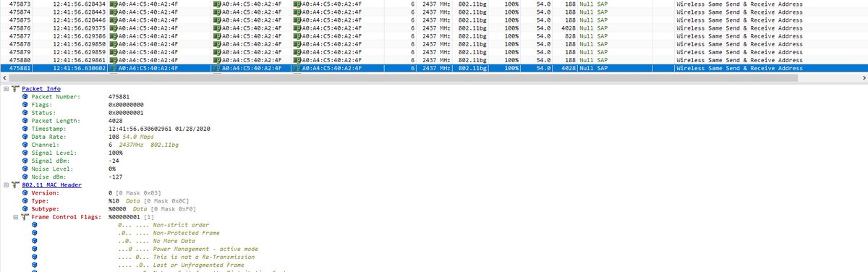Viewport: 868px width, 272px height.
Task: Click the cube icon beside Packet Number
Action: point(25,96)
